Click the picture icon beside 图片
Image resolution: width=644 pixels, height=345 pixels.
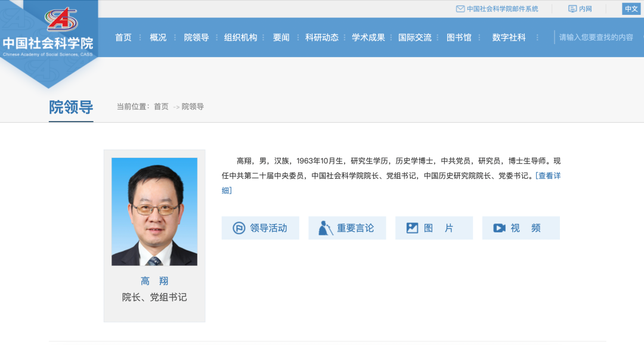[x=412, y=228]
